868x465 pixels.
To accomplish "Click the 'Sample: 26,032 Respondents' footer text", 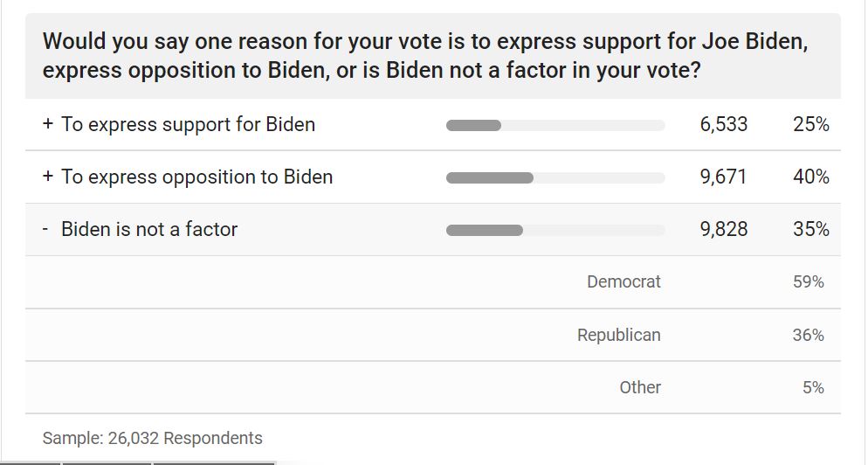I will pyautogui.click(x=152, y=438).
